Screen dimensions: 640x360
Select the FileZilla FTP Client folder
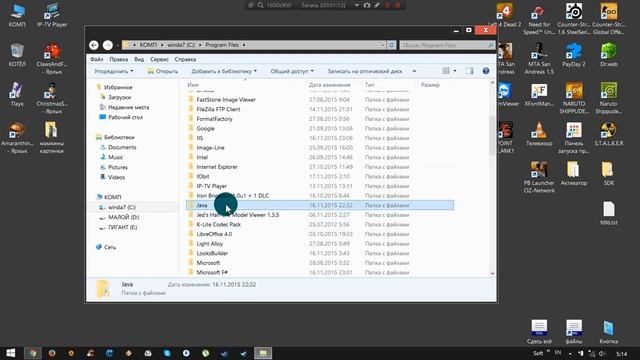(320, 109)
